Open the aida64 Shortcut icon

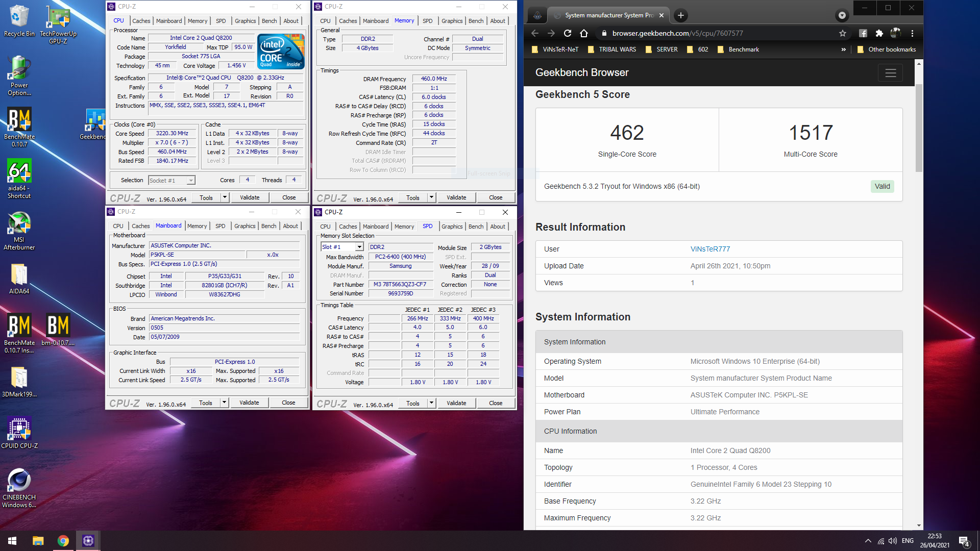coord(19,179)
